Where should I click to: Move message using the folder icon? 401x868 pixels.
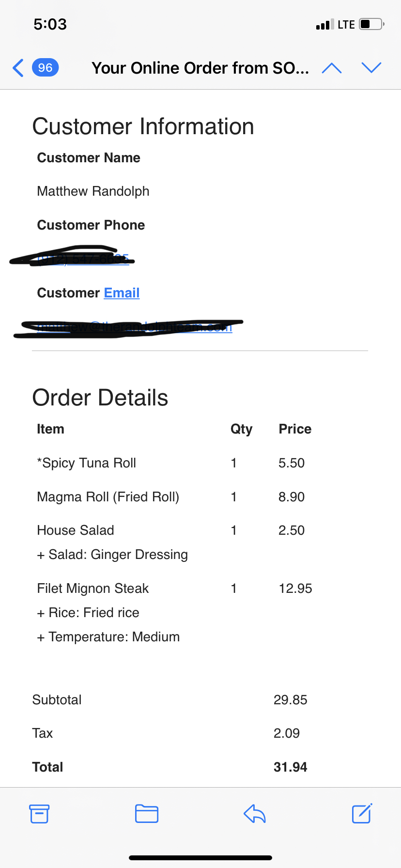point(147,814)
